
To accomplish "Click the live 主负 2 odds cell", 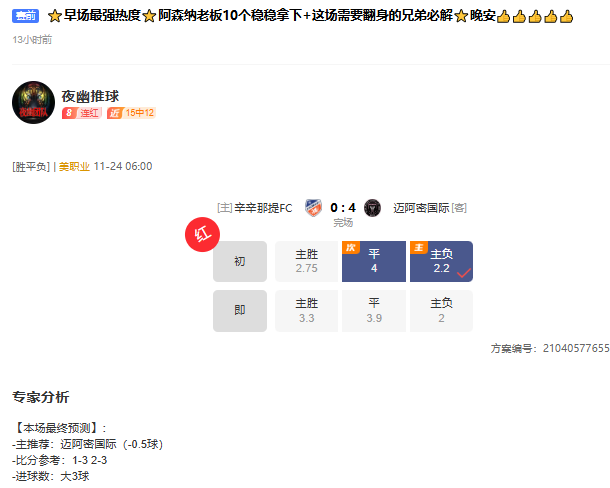I will [442, 311].
